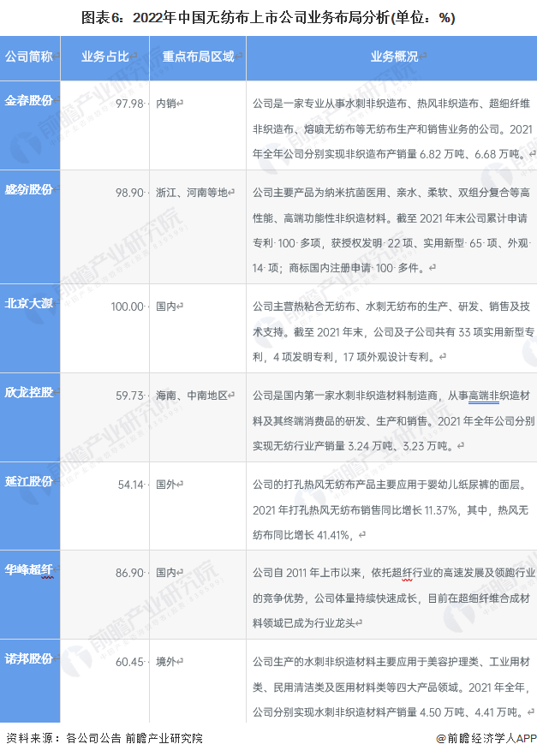Click the 业务占比 column header
Screen dimensions: 537x756
coord(105,57)
